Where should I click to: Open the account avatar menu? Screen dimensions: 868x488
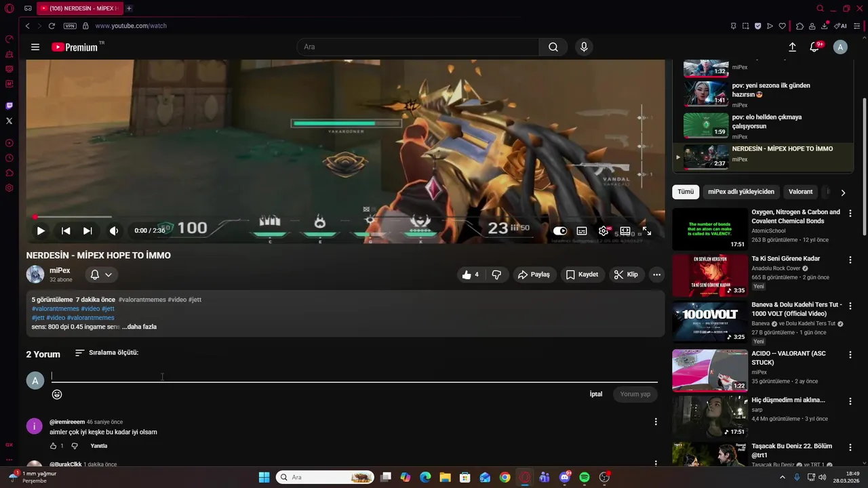(840, 47)
